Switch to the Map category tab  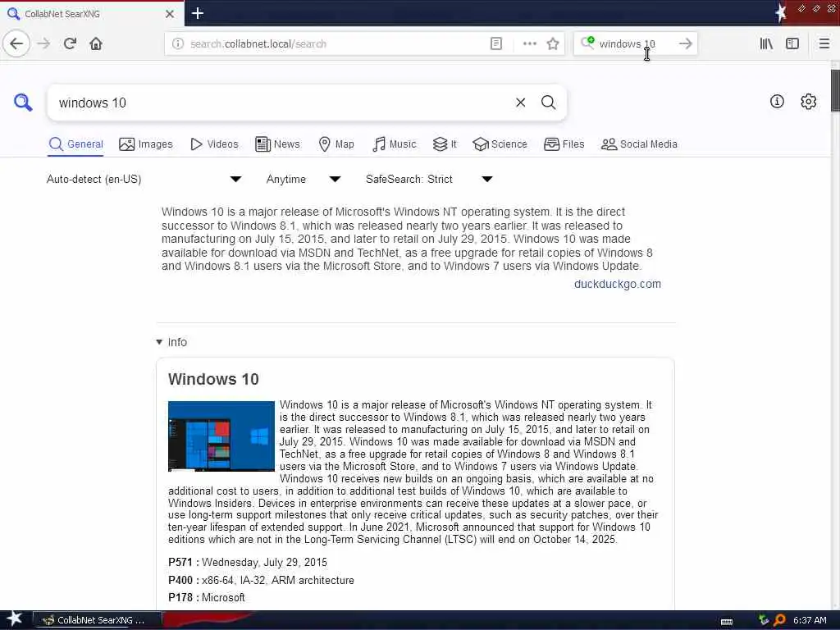tap(336, 144)
